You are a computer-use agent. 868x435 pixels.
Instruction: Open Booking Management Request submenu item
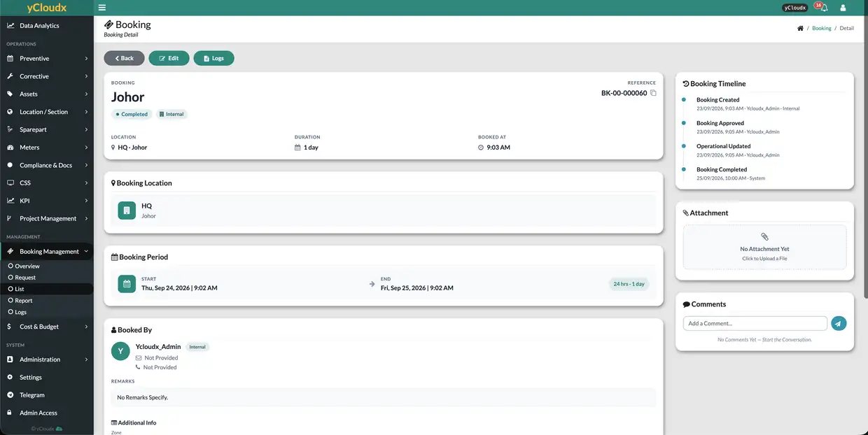46,278
